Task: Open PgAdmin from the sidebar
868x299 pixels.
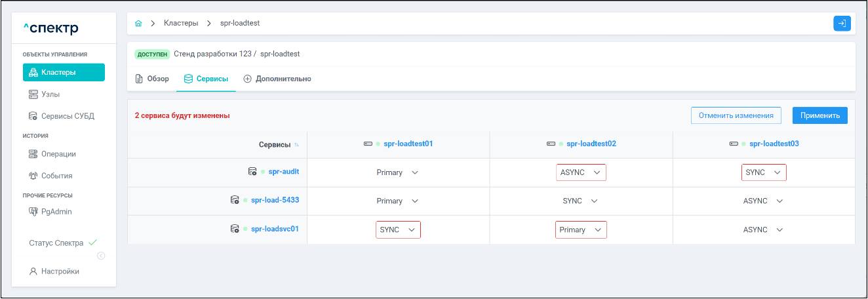Action: [x=58, y=212]
